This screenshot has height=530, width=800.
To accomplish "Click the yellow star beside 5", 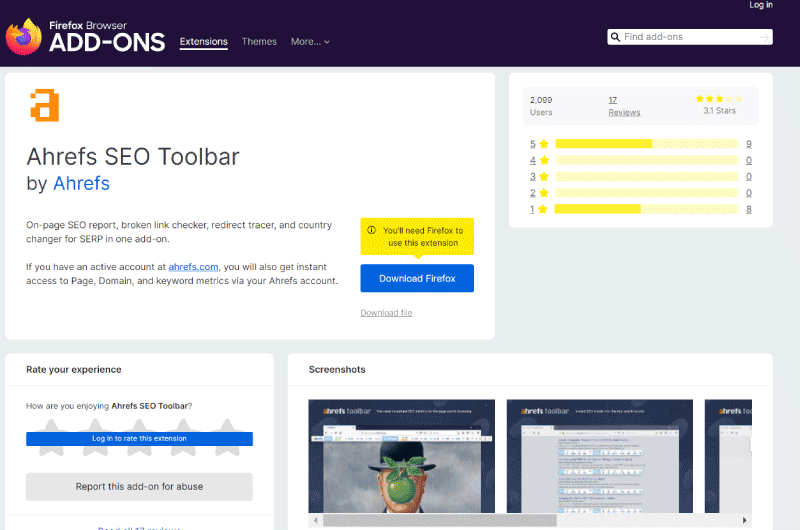I will [x=544, y=144].
